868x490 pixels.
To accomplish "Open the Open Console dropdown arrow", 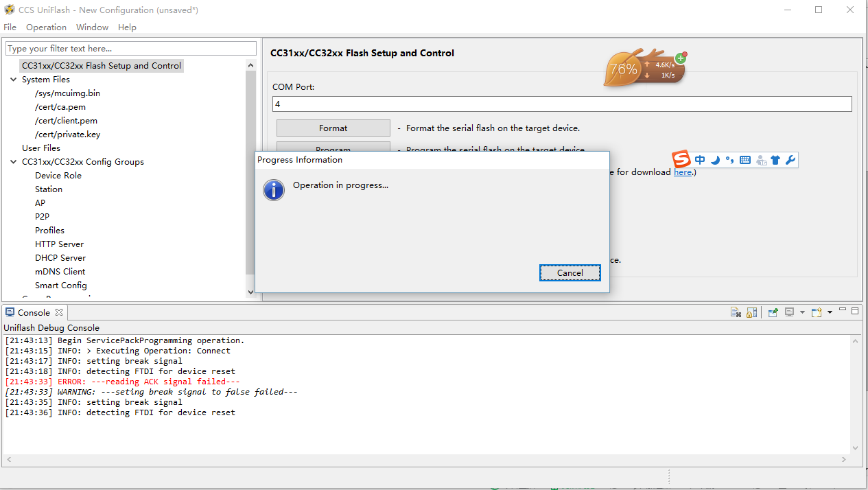I will pyautogui.click(x=830, y=312).
